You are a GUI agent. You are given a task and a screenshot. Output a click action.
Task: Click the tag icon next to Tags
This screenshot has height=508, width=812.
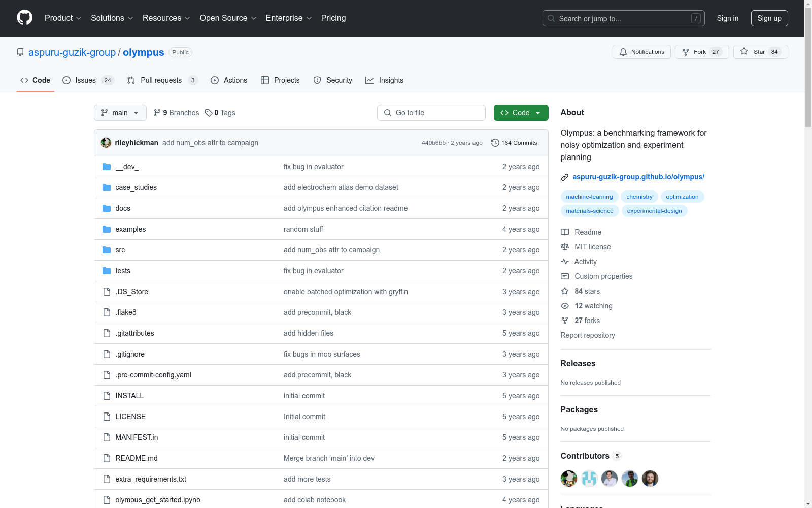209,113
